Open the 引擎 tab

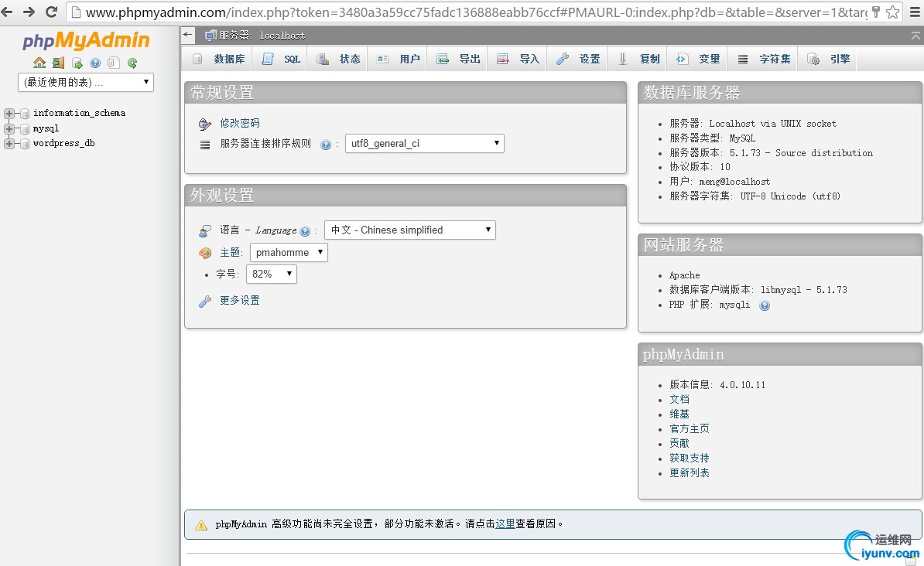point(829,59)
